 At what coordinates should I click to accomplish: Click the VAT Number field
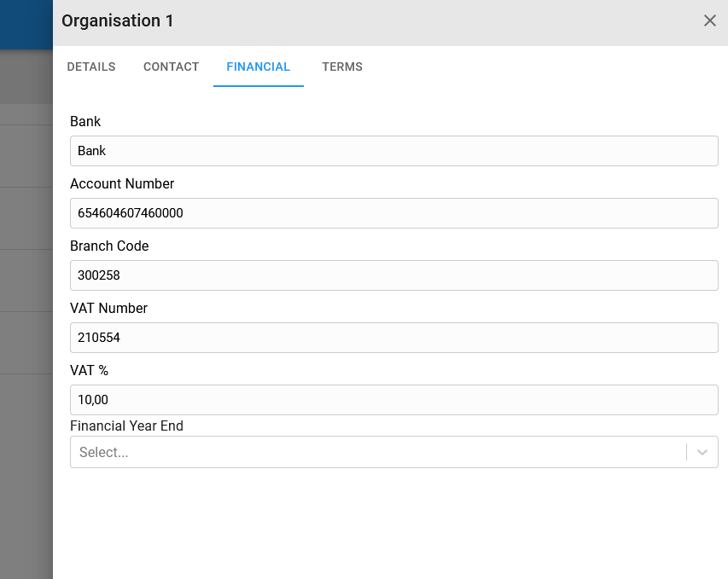click(393, 338)
